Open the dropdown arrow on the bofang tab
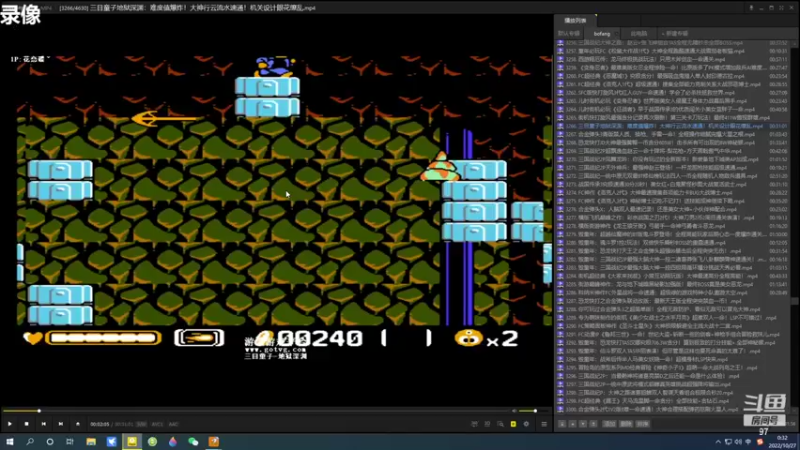This screenshot has height=450, width=800. [617, 34]
